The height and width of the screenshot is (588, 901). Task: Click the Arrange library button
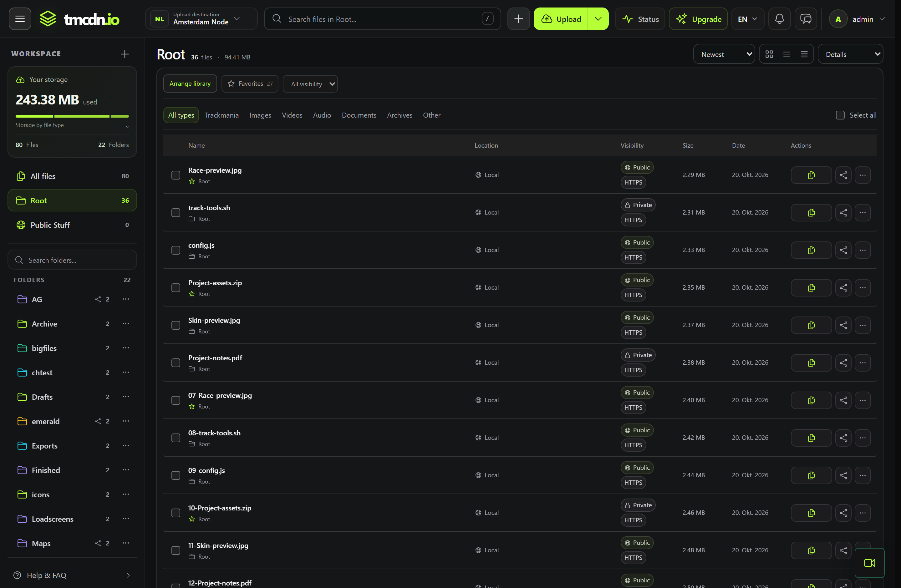[x=190, y=83]
